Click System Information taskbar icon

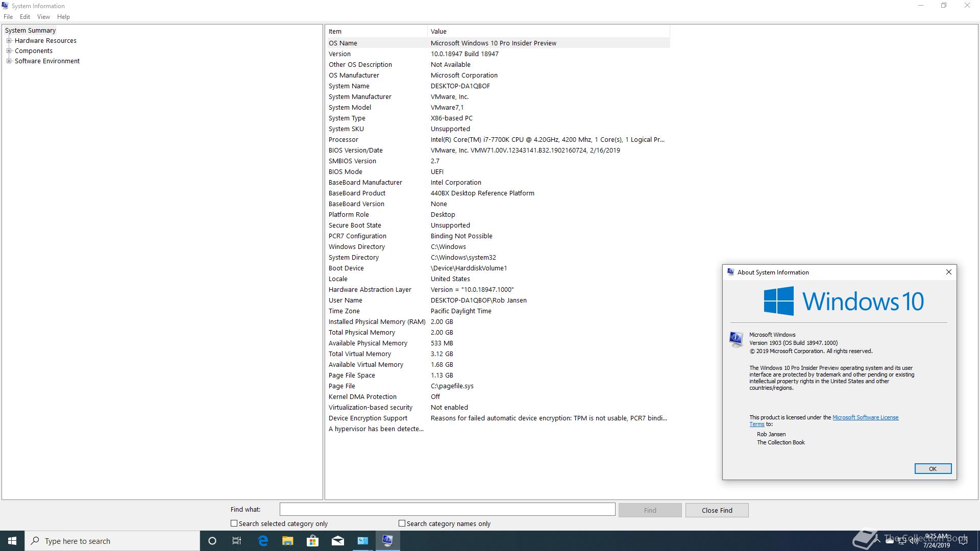pyautogui.click(x=387, y=541)
